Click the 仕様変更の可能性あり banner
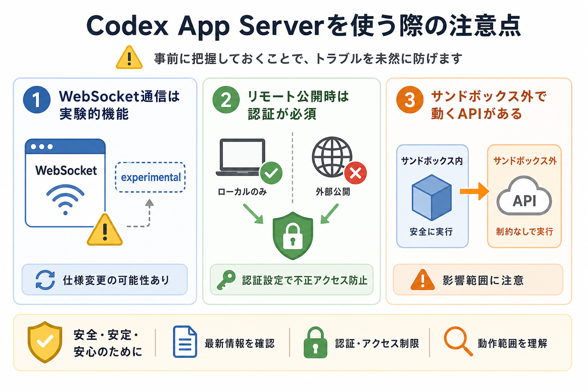The image size is (588, 392). pyautogui.click(x=105, y=279)
